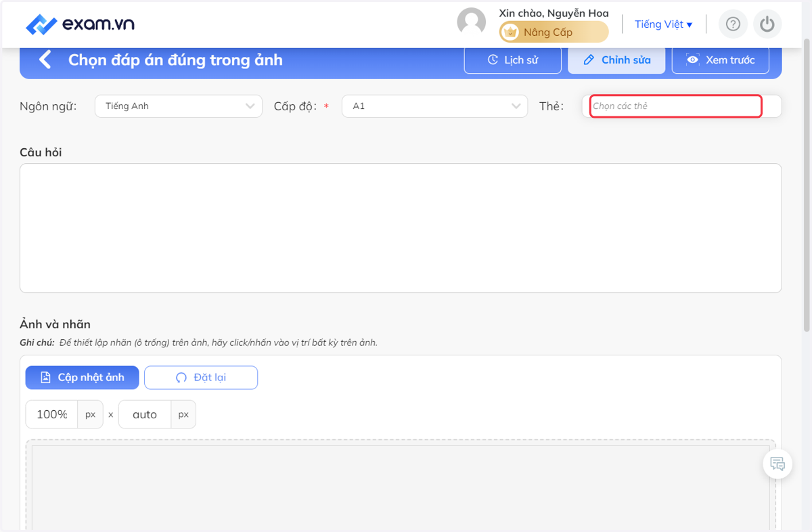Click the Cập nhật ảnh button

pos(83,378)
